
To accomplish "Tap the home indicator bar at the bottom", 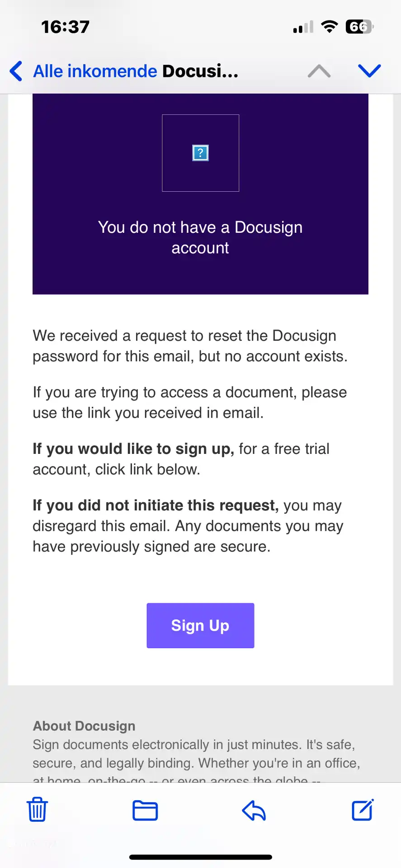I will 200,857.
